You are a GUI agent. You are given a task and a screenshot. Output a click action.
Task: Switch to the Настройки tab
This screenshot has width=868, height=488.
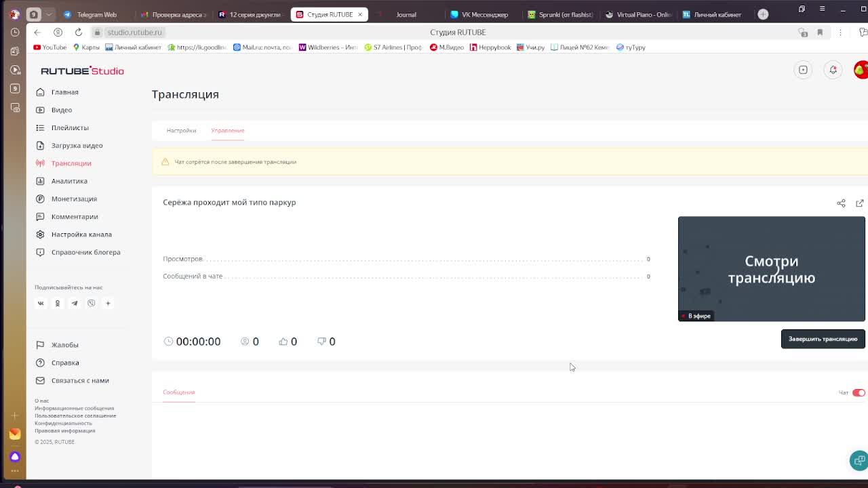click(181, 130)
